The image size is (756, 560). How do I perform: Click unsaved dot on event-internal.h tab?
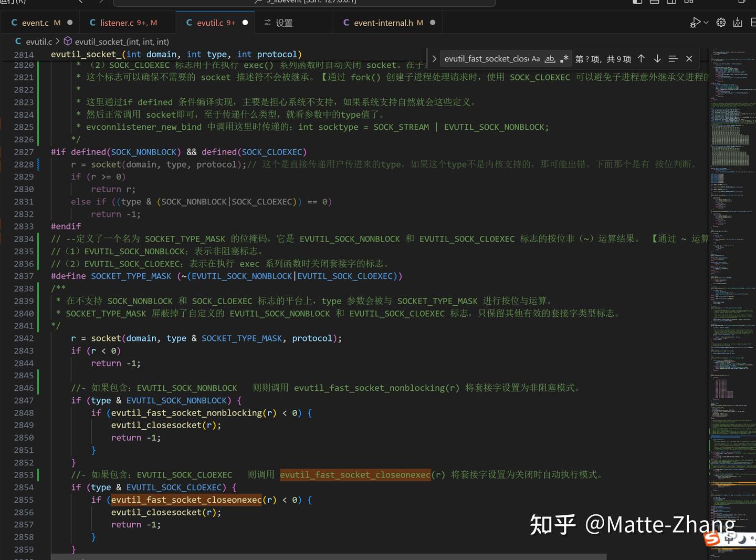point(433,23)
